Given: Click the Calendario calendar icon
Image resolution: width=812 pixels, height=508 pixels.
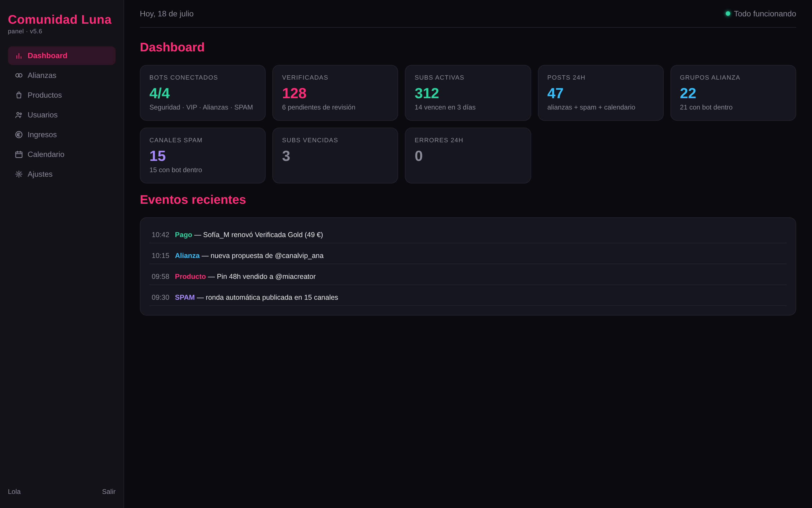Looking at the screenshot, I should (x=19, y=155).
